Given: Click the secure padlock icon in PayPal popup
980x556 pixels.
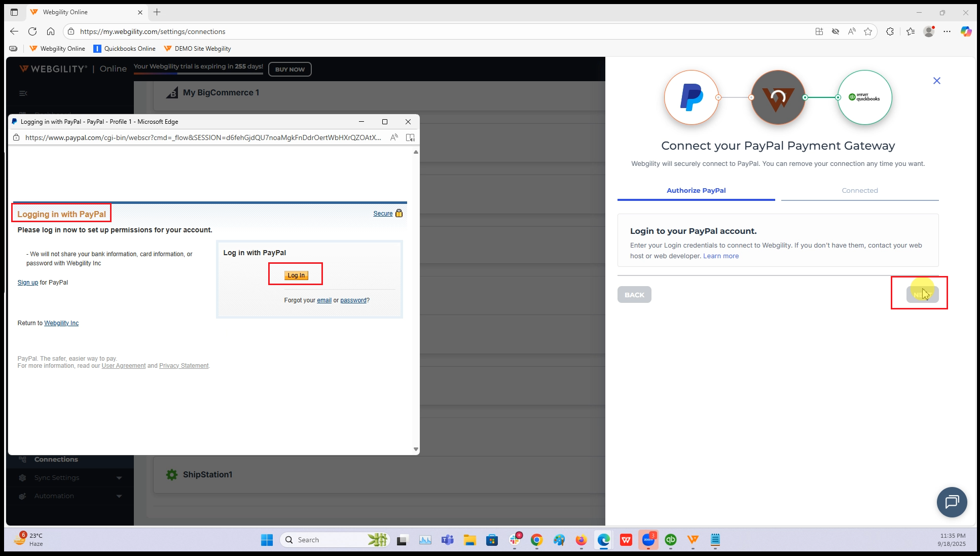Looking at the screenshot, I should click(x=399, y=213).
